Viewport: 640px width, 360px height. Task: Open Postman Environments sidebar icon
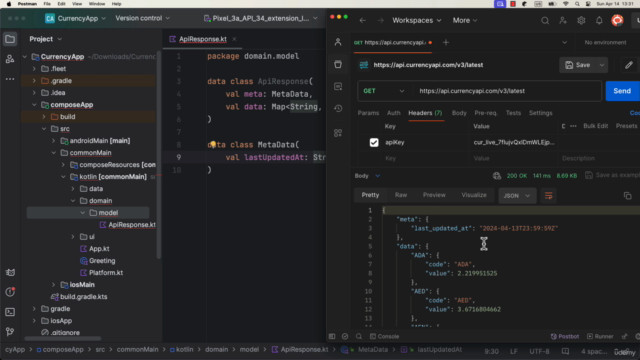coord(338,87)
